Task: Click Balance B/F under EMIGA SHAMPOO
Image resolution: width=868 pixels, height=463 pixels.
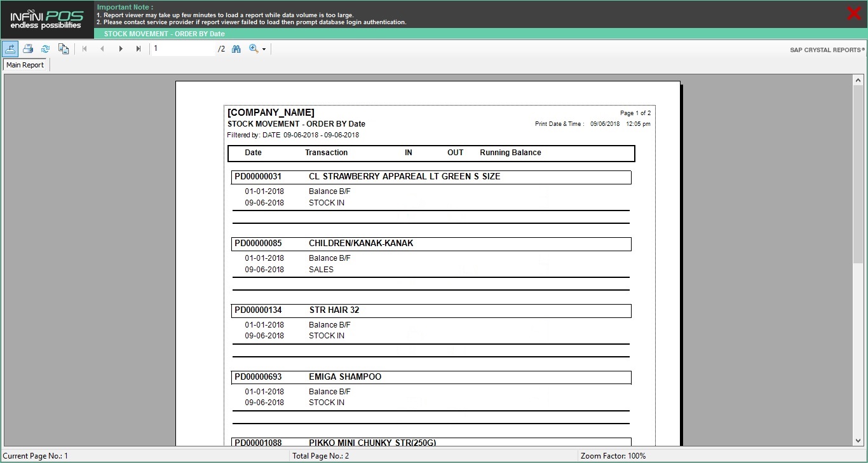Action: pos(330,391)
